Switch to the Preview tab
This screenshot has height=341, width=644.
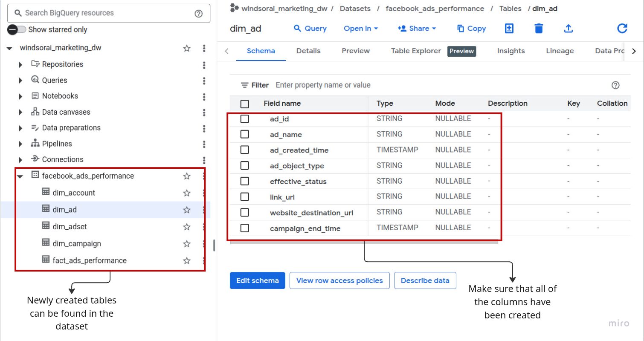click(356, 51)
